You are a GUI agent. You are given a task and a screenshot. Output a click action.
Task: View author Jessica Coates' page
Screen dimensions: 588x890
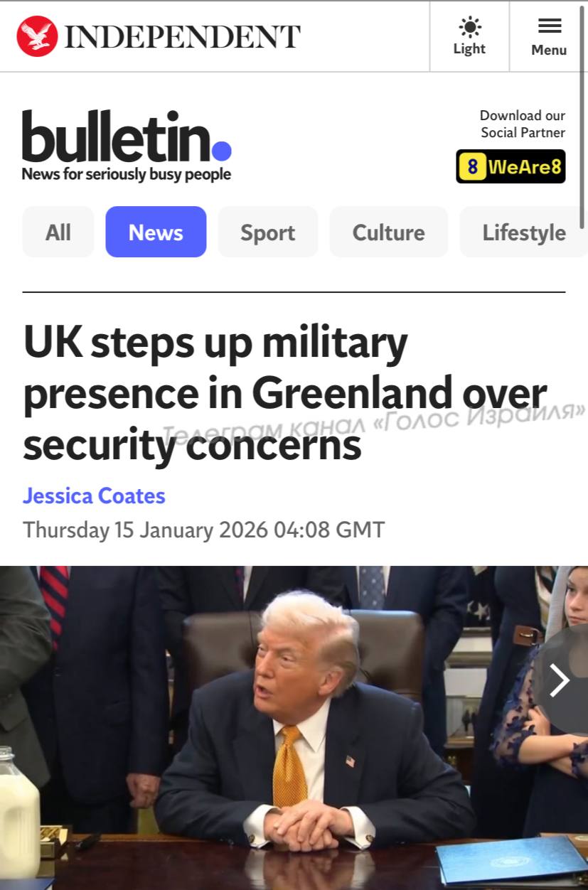(x=94, y=495)
